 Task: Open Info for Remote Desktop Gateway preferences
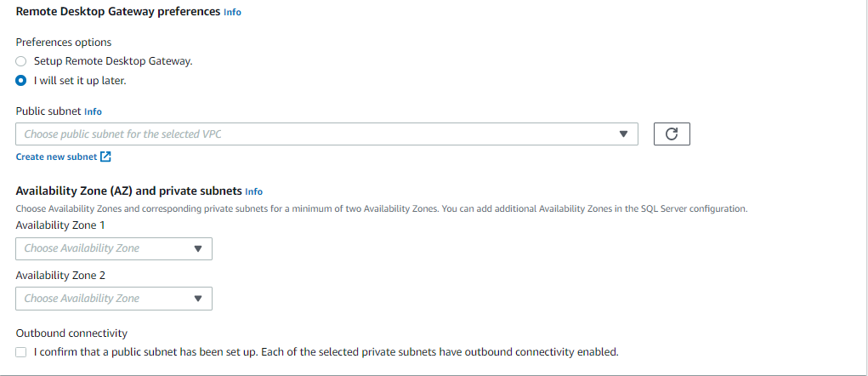tap(232, 12)
